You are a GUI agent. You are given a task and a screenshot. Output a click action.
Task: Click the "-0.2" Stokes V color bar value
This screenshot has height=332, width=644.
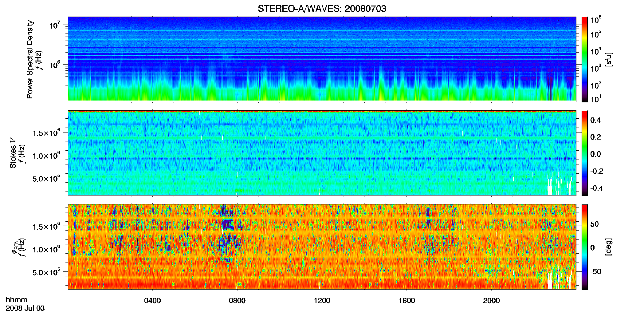tap(597, 171)
